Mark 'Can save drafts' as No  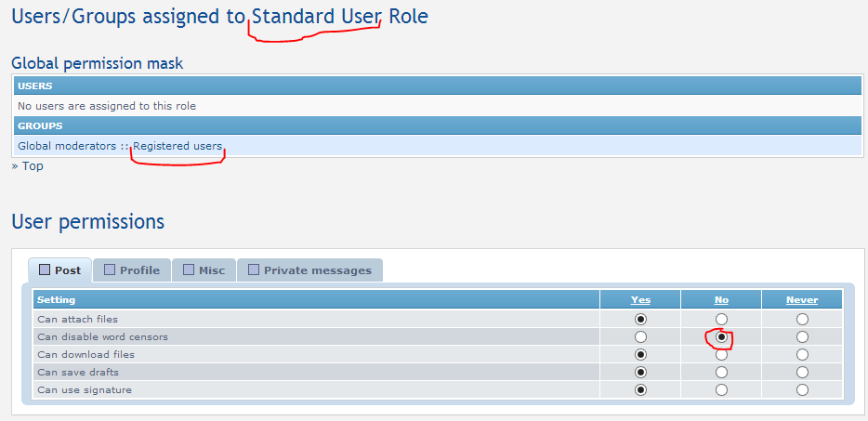point(721,373)
